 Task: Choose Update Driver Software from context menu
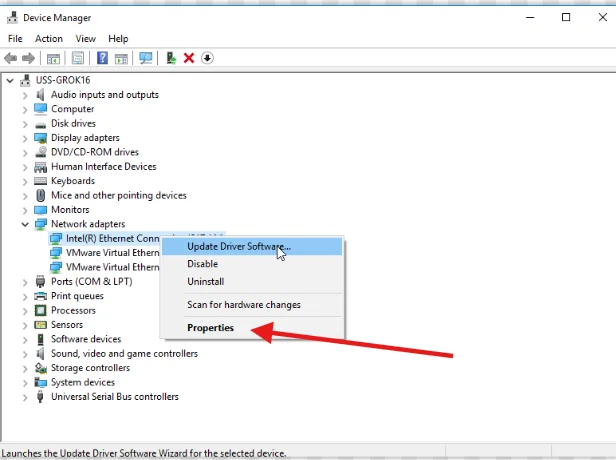[x=252, y=246]
